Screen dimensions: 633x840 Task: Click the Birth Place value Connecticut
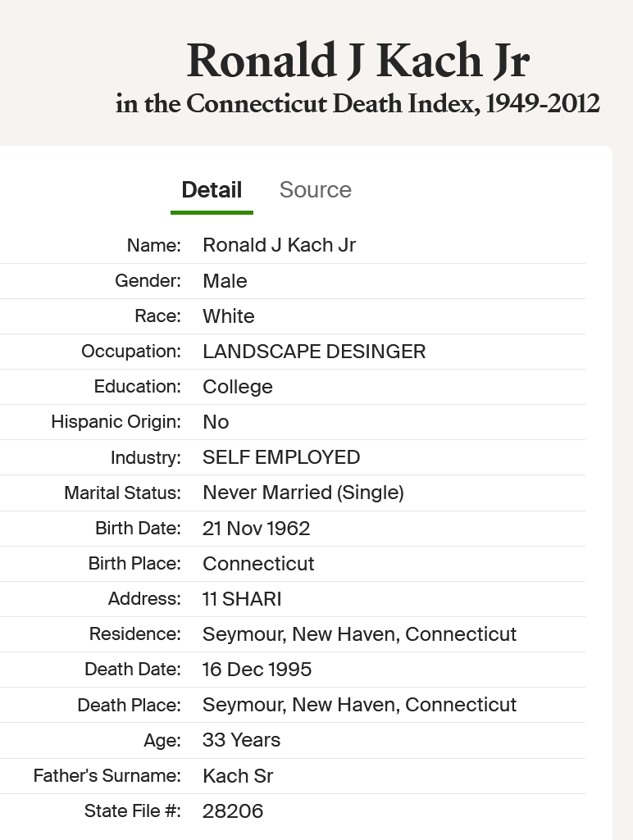pyautogui.click(x=258, y=564)
